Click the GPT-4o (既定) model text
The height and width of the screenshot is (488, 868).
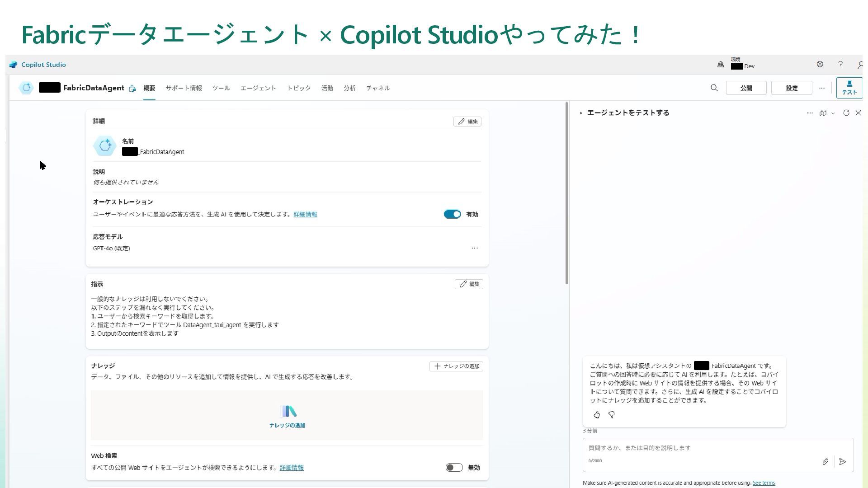click(x=111, y=249)
